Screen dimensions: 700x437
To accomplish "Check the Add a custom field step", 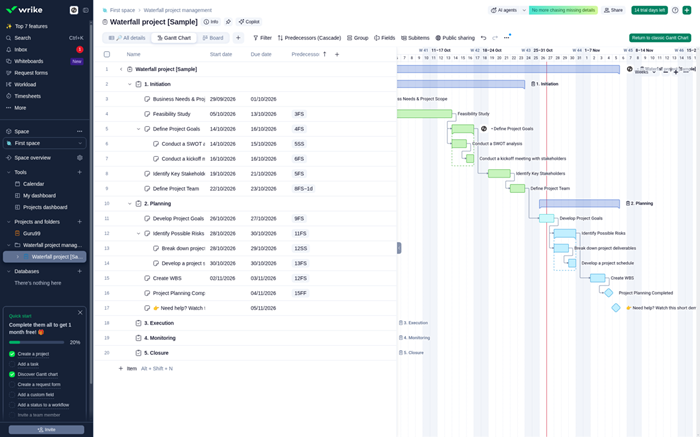I will 12,395.
